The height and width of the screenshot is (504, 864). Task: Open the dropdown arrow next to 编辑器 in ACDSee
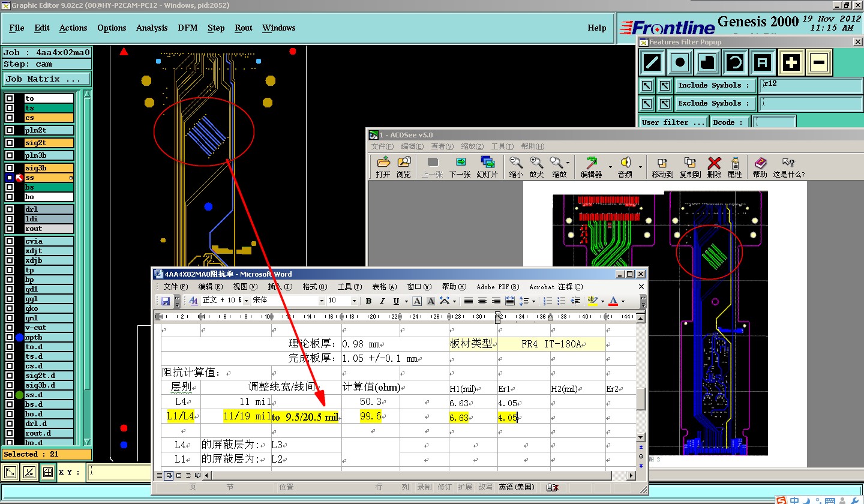(610, 167)
